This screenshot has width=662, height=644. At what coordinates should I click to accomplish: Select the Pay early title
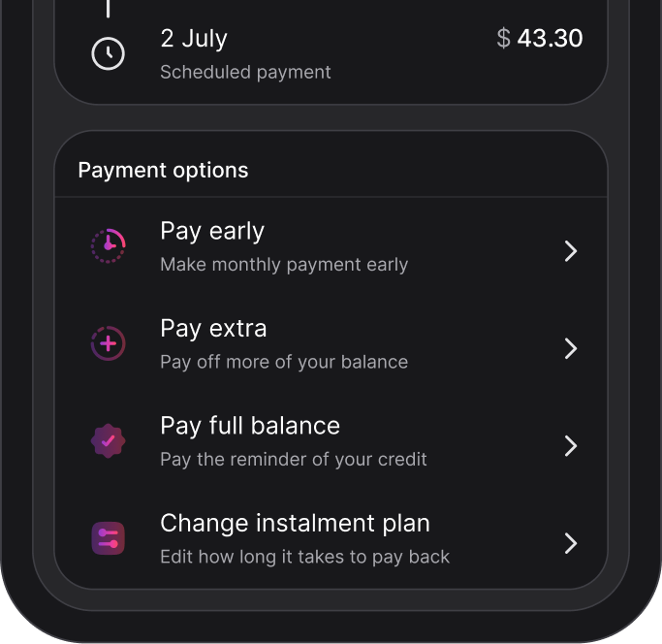point(212,232)
